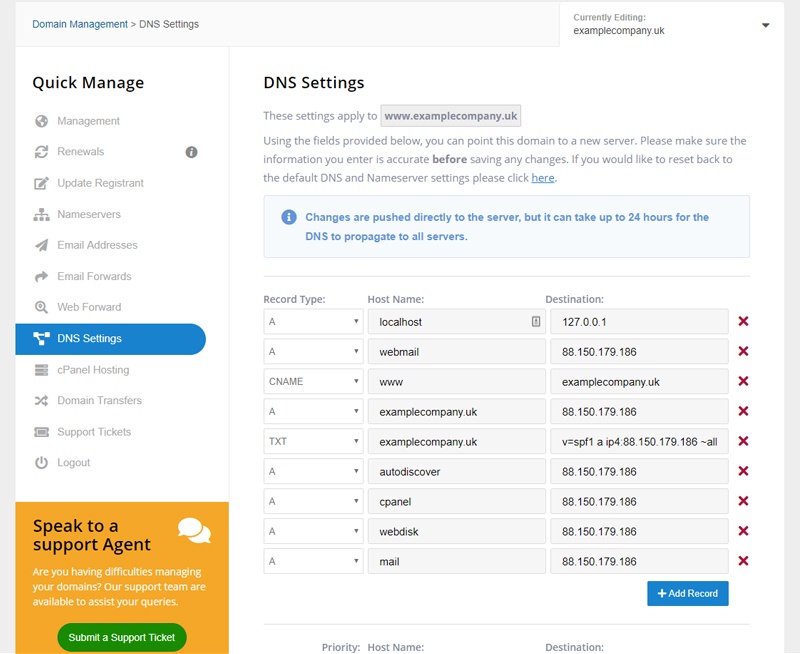Open the cPanel Hosting menu item
The image size is (800, 654).
coord(93,370)
